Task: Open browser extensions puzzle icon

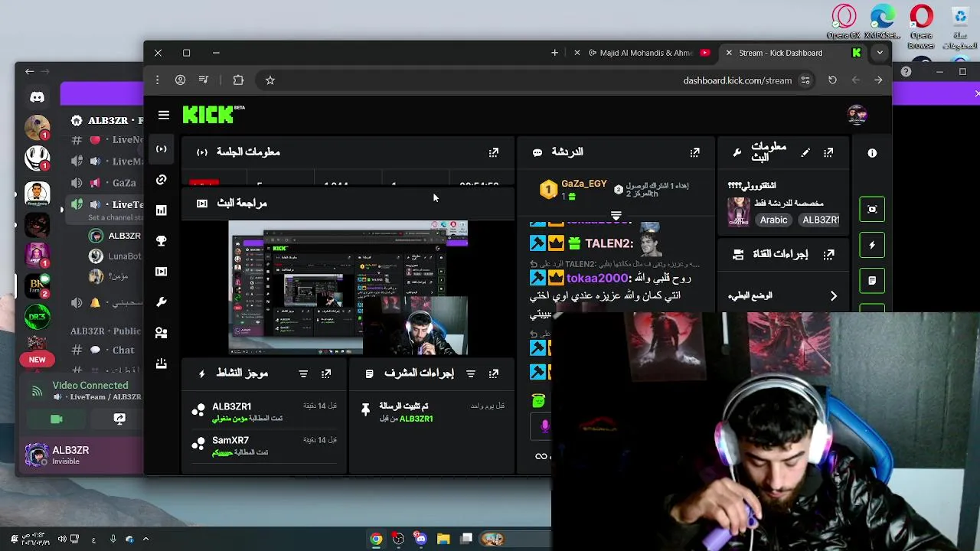Action: (x=238, y=80)
